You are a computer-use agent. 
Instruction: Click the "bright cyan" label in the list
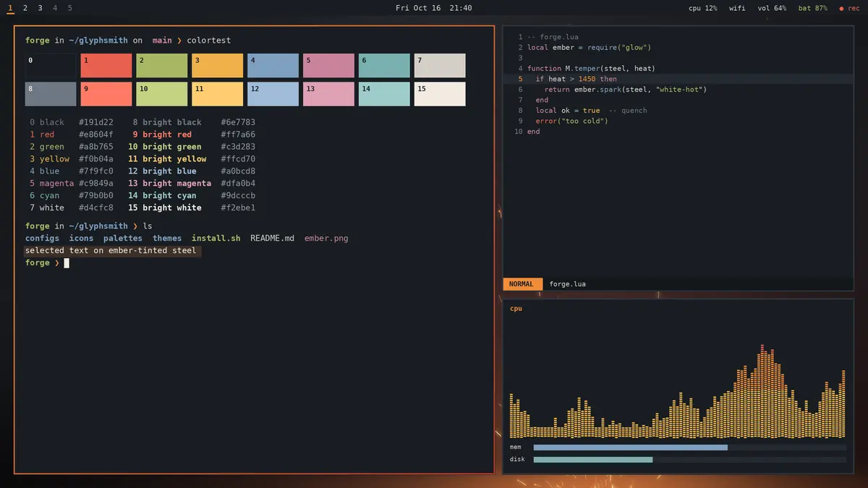tap(169, 196)
